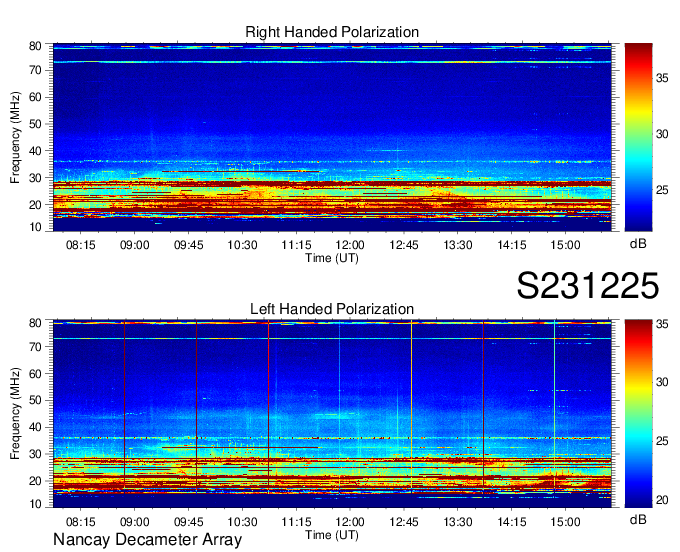Click the 10 MHz tick label on the right-handed plot
680x552 pixels.
pos(35,227)
